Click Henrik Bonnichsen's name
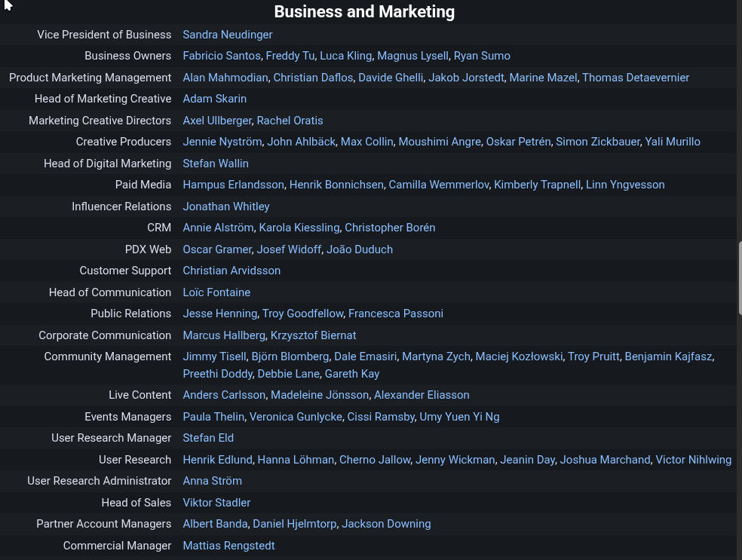 pyautogui.click(x=336, y=185)
